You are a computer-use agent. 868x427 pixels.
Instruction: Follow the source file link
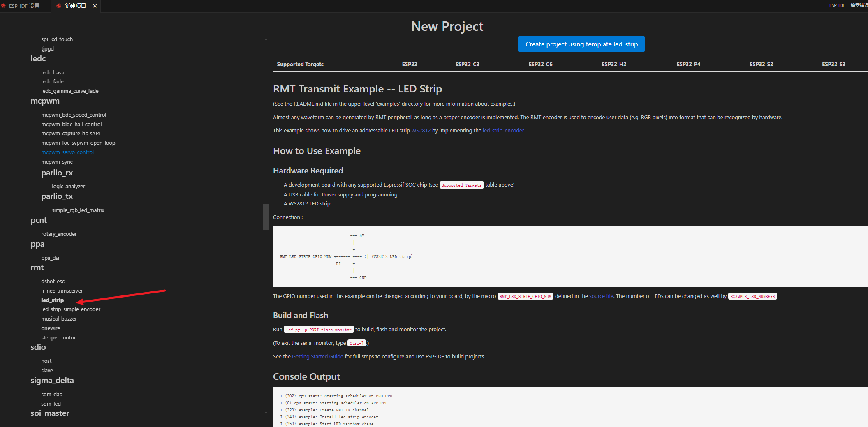click(601, 296)
